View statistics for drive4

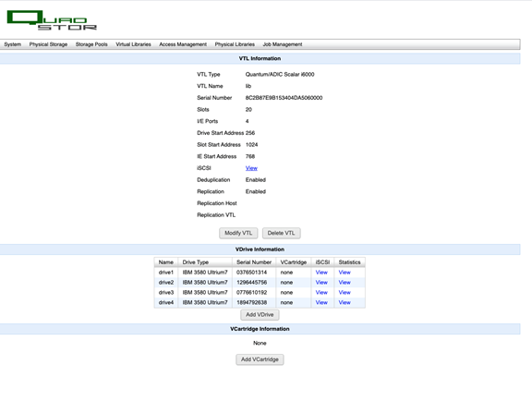345,302
